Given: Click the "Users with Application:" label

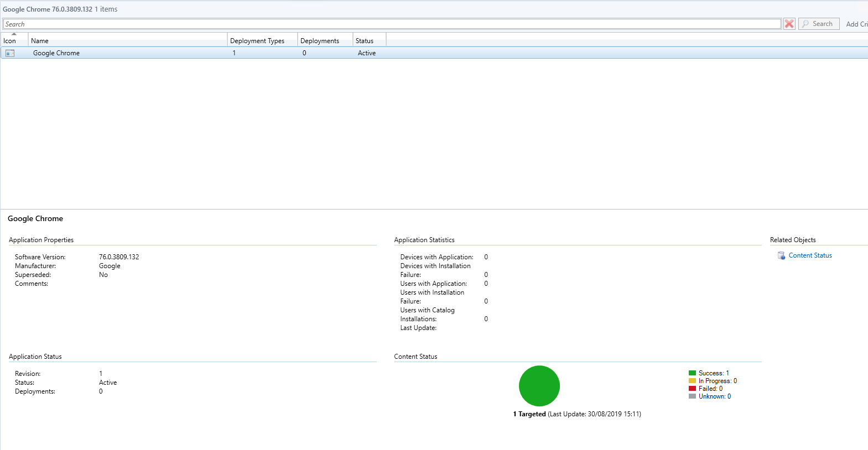Looking at the screenshot, I should pos(434,284).
